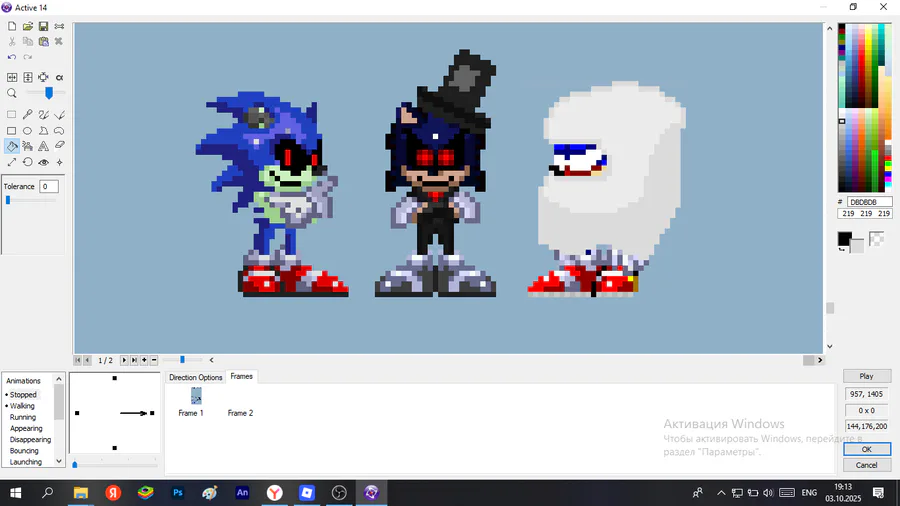The width and height of the screenshot is (900, 506).
Task: Select the Polygon shape tool
Action: point(44,131)
